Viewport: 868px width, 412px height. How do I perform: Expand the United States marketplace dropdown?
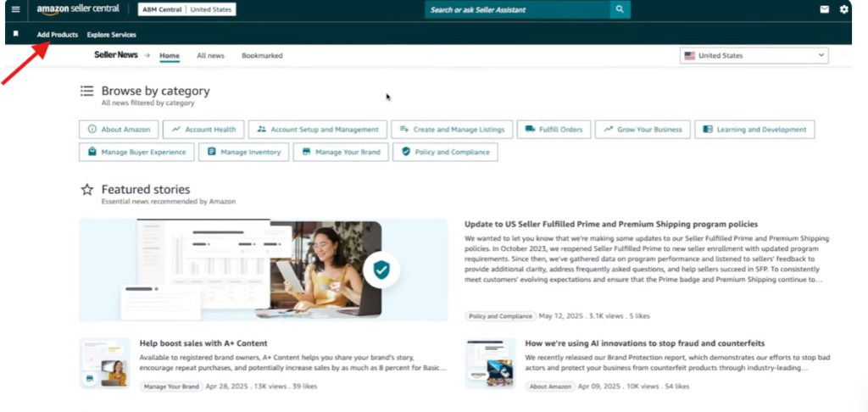point(754,55)
